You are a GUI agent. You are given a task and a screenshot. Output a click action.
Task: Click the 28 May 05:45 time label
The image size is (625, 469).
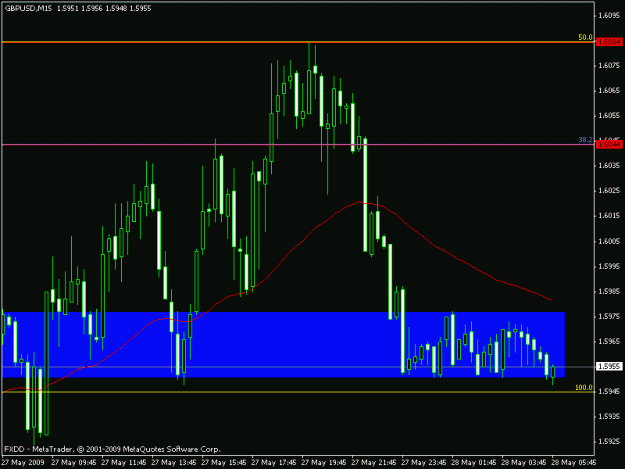coord(574,462)
